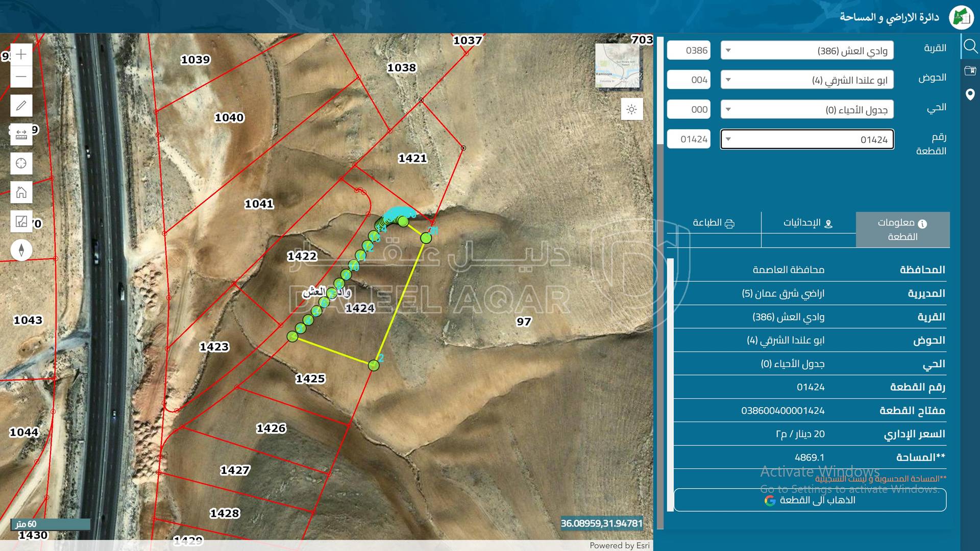
Task: Expand the village dropdown وادي العش
Action: [x=806, y=51]
